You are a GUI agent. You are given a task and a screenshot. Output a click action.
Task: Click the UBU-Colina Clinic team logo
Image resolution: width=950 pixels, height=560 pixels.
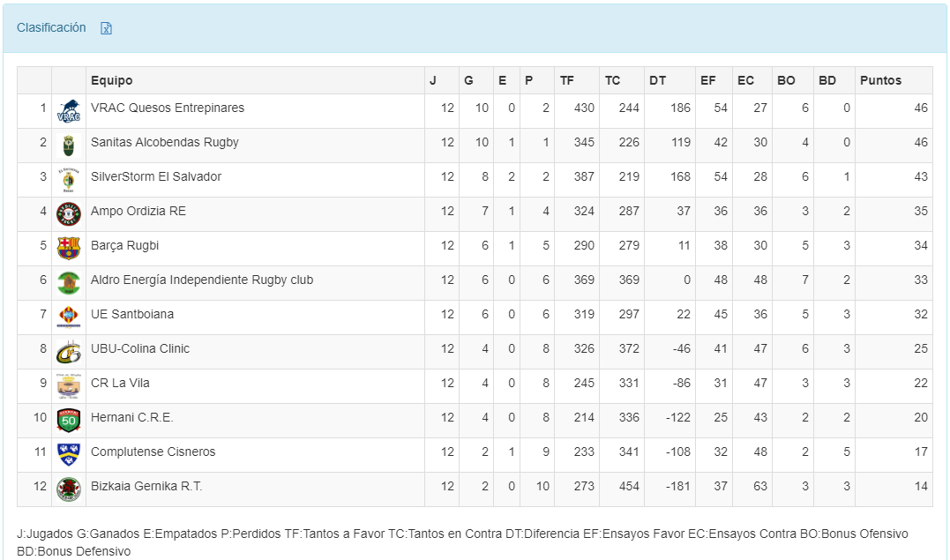[x=68, y=352]
